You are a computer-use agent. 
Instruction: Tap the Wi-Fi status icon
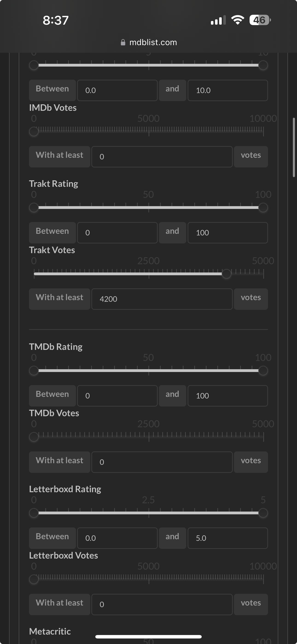(238, 20)
